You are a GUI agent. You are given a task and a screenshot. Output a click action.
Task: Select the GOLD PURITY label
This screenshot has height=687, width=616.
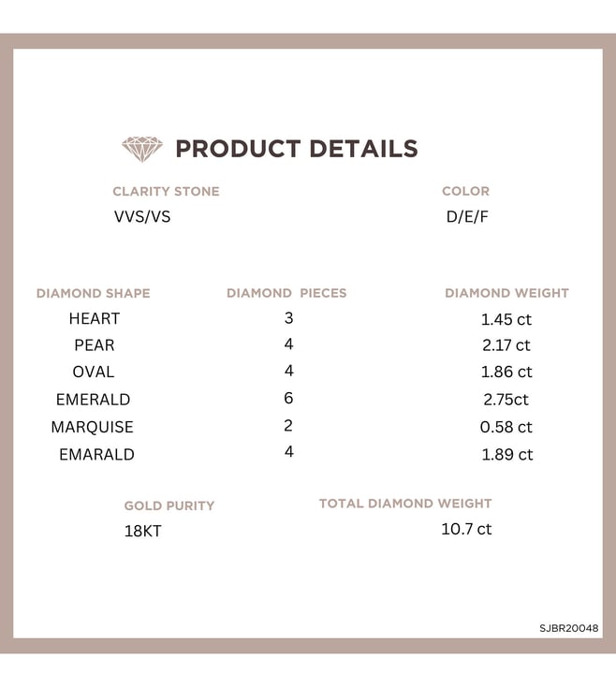coord(169,505)
